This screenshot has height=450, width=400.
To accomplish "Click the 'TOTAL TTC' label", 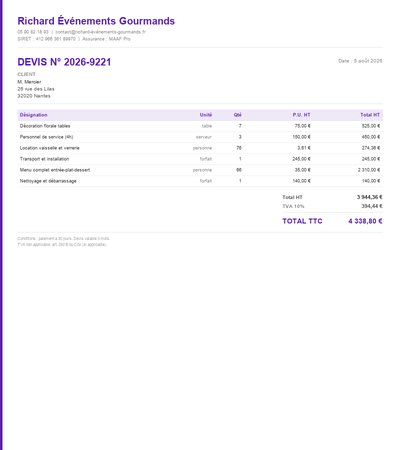I will point(302,221).
